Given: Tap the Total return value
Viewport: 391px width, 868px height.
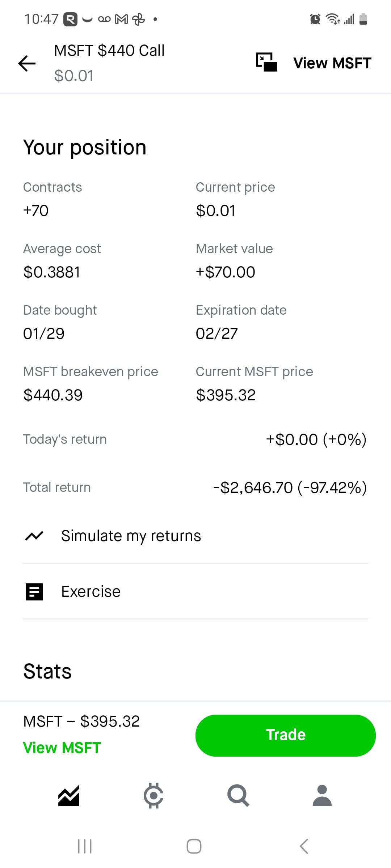Looking at the screenshot, I should pos(290,488).
